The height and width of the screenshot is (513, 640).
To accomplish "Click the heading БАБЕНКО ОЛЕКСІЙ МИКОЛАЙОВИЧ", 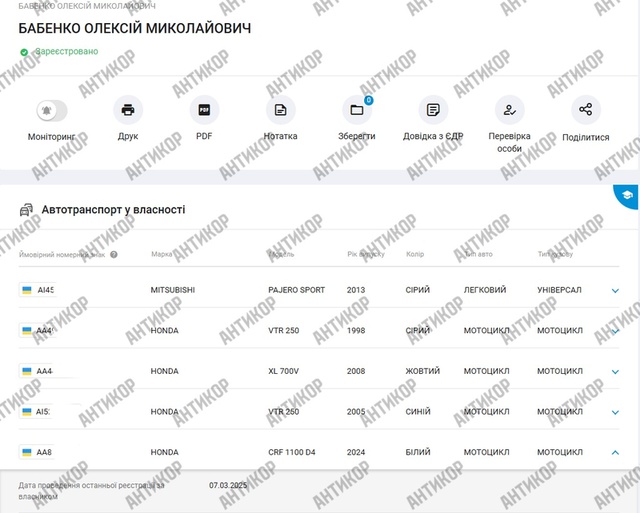I will coord(135,28).
